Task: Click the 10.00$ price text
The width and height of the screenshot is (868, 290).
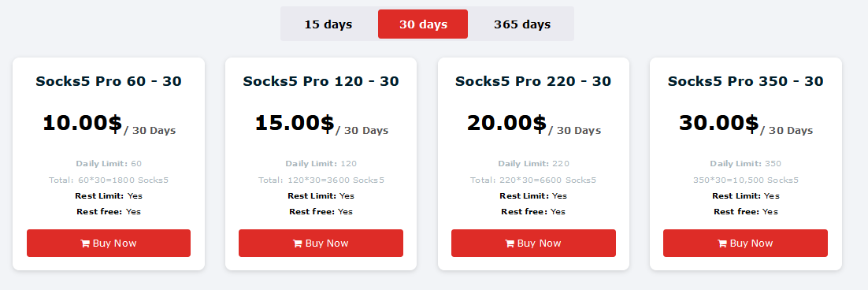Action: [x=82, y=123]
